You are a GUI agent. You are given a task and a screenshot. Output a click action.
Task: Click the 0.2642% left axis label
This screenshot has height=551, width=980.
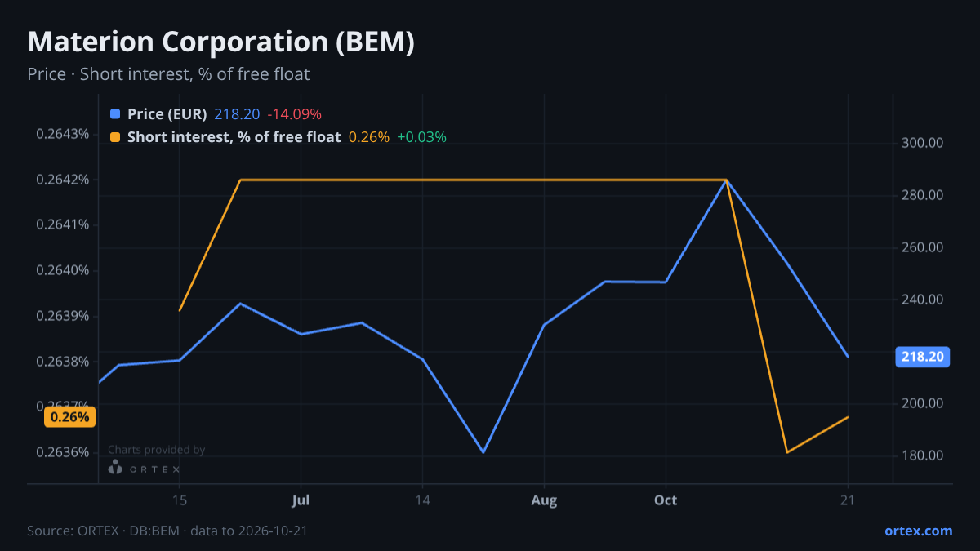click(63, 180)
